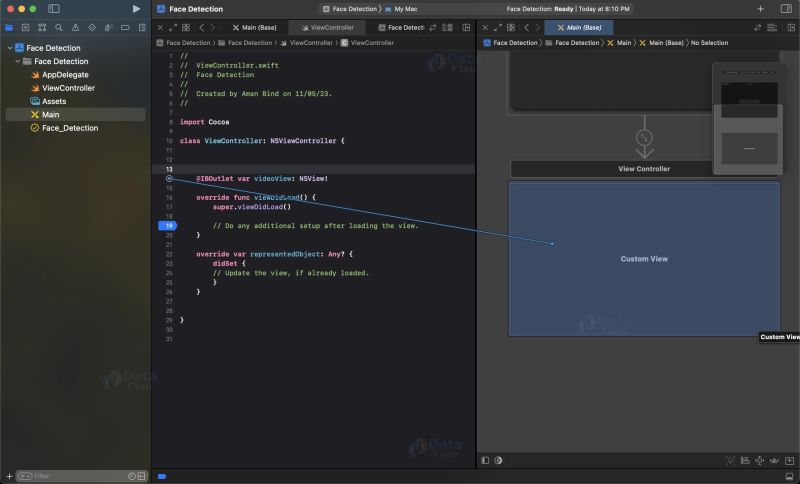Click Face Detection project in left breadcrumb
This screenshot has height=484, width=800.
pyautogui.click(x=184, y=43)
